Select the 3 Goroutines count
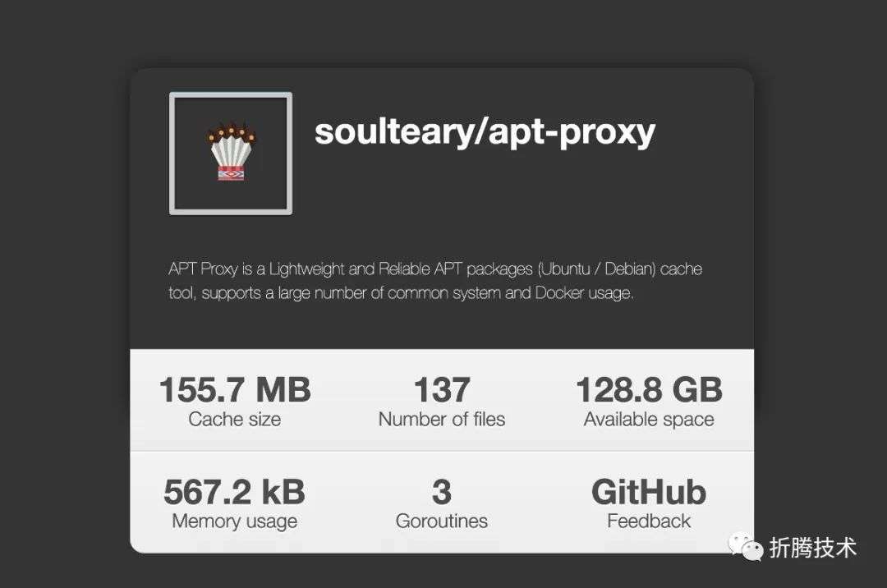Screen dimensions: 887x588 pos(442,492)
